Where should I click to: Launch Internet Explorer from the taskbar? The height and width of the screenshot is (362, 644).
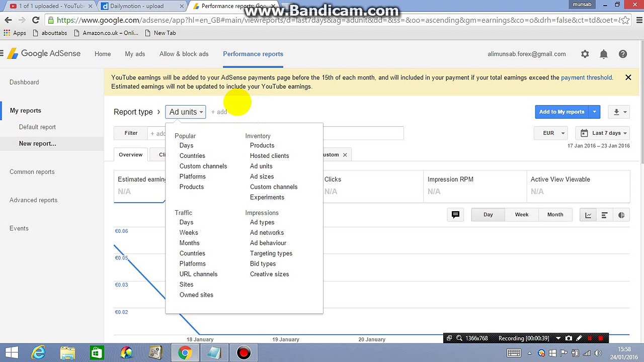39,353
